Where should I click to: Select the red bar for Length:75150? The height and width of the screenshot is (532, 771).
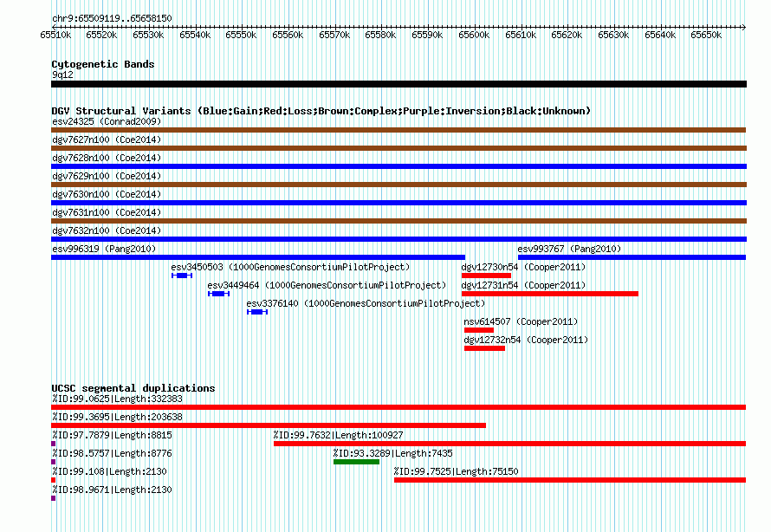570,480
